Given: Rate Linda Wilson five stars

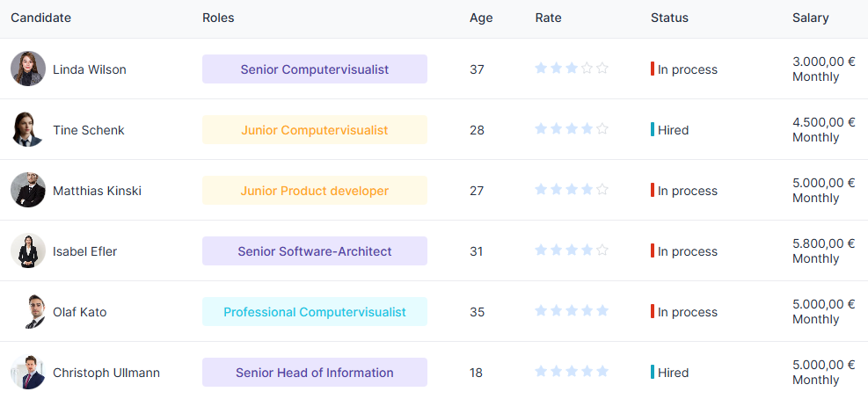Looking at the screenshot, I should click(x=602, y=69).
